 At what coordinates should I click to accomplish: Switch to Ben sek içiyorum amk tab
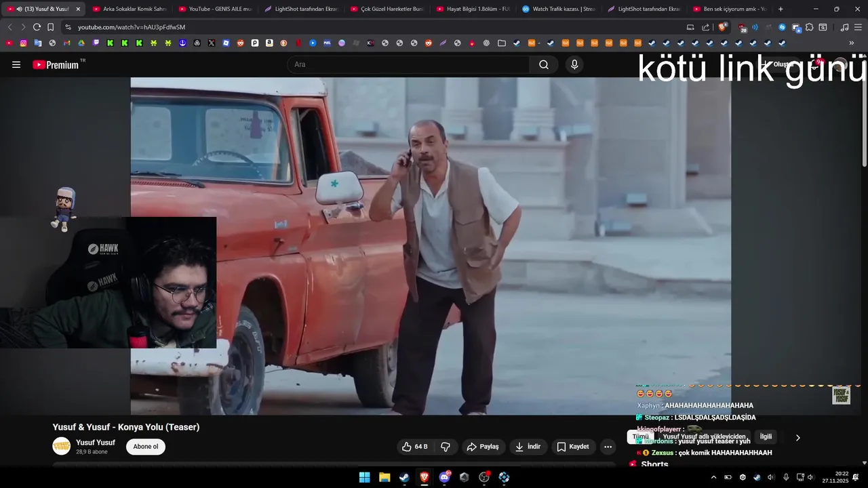coord(730,9)
